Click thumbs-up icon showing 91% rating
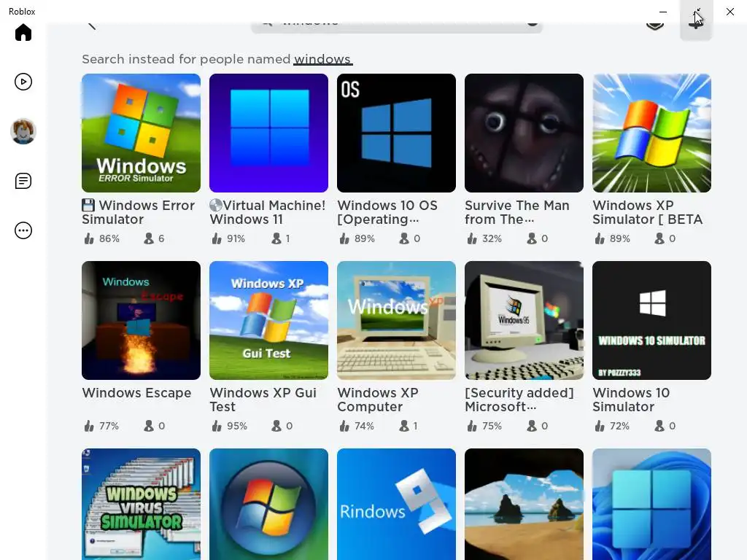Screen dimensions: 747x560 click(x=217, y=238)
